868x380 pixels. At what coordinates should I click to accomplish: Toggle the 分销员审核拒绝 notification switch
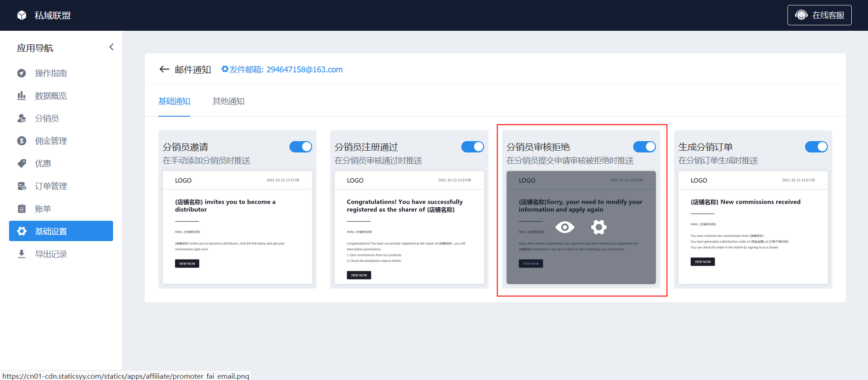click(645, 147)
